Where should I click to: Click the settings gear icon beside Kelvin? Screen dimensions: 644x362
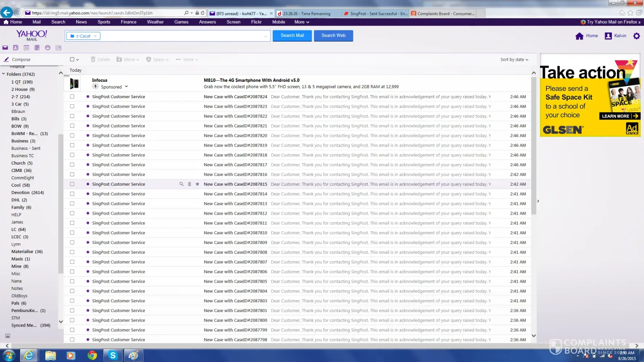[x=636, y=36]
